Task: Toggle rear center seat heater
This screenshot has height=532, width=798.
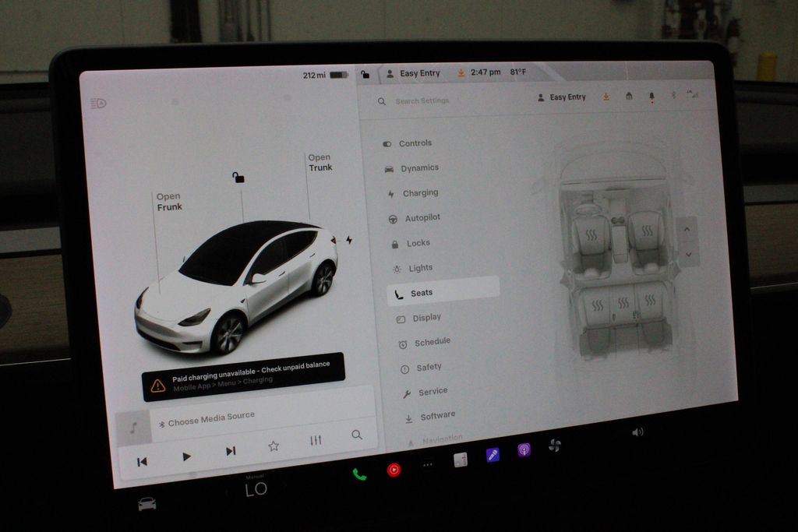Action: tap(623, 303)
